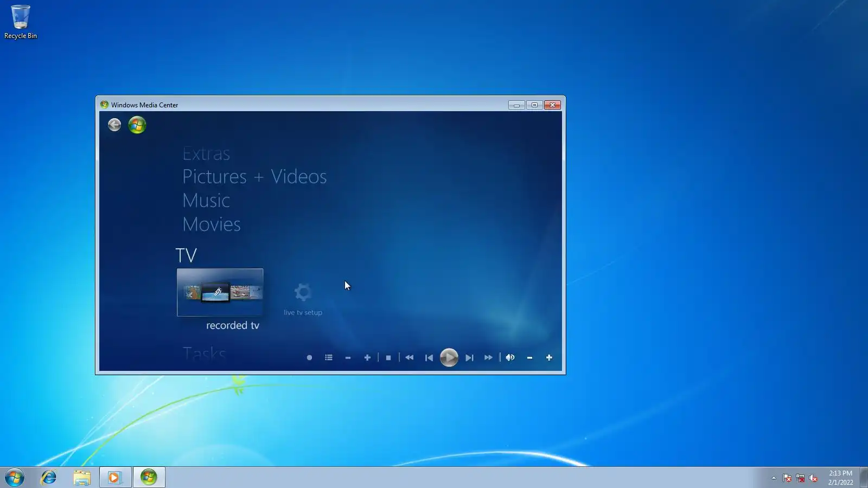The height and width of the screenshot is (488, 868).
Task: Click the green Media Center start logo button
Action: point(137,125)
